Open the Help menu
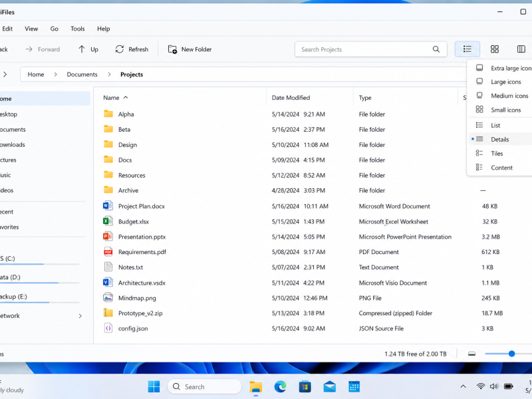Screen dimensions: 532x399 point(104,29)
